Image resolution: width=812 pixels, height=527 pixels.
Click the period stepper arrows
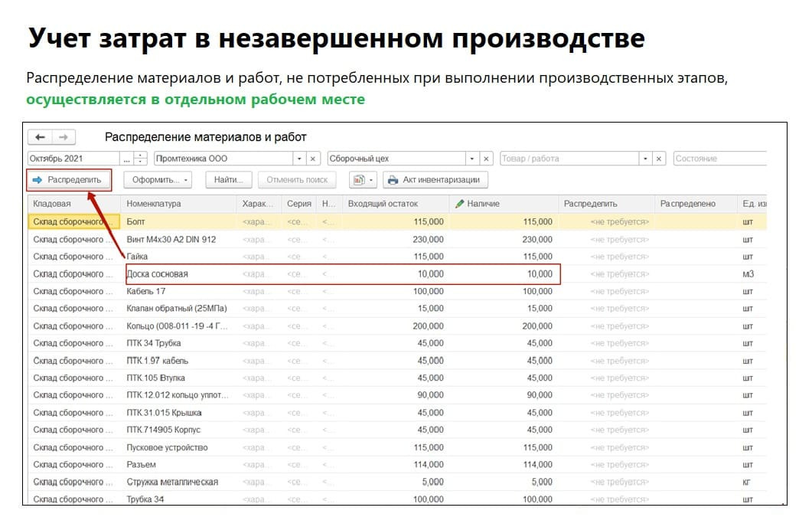140,159
